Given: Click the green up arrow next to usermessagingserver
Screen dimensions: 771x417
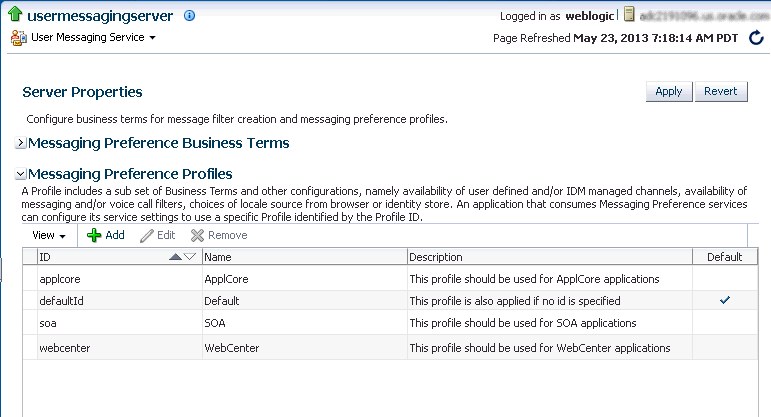Looking at the screenshot, I should click(x=15, y=14).
